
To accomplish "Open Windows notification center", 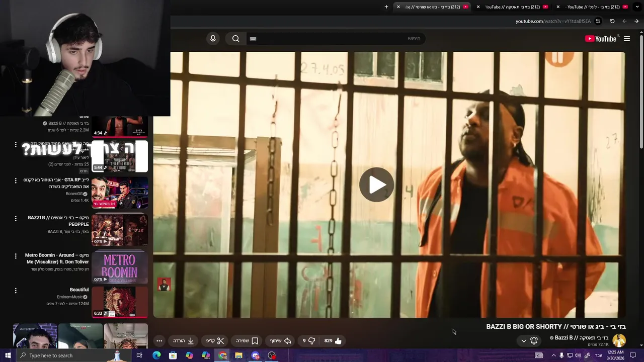I will click(633, 355).
